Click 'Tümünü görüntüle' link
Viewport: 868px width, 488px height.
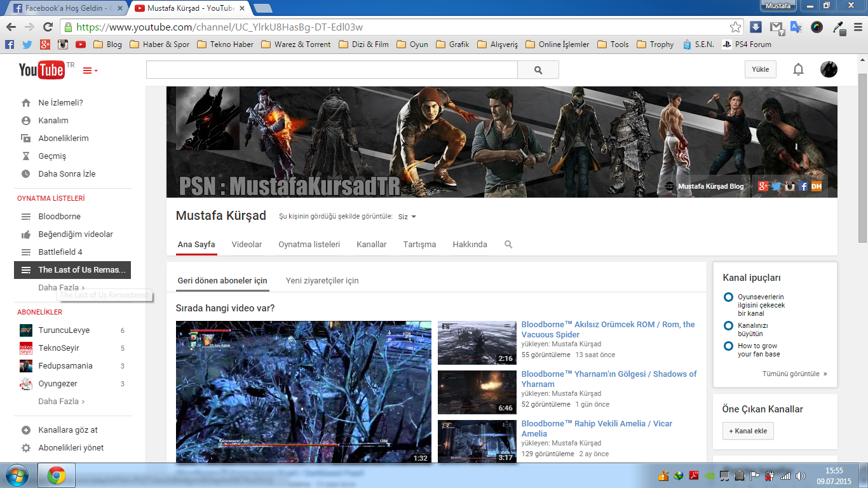pyautogui.click(x=794, y=374)
